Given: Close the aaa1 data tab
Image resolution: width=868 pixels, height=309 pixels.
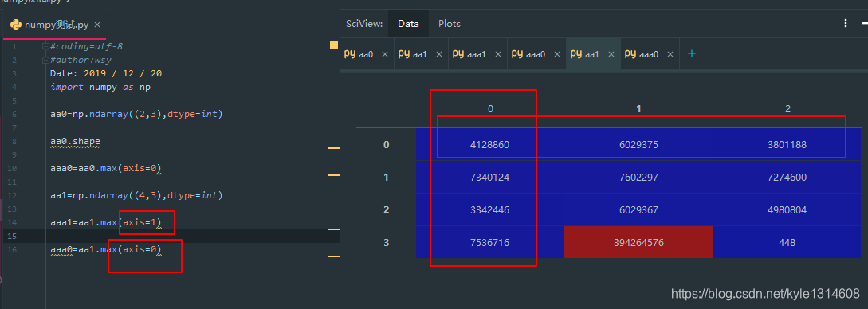Looking at the screenshot, I should tap(497, 54).
